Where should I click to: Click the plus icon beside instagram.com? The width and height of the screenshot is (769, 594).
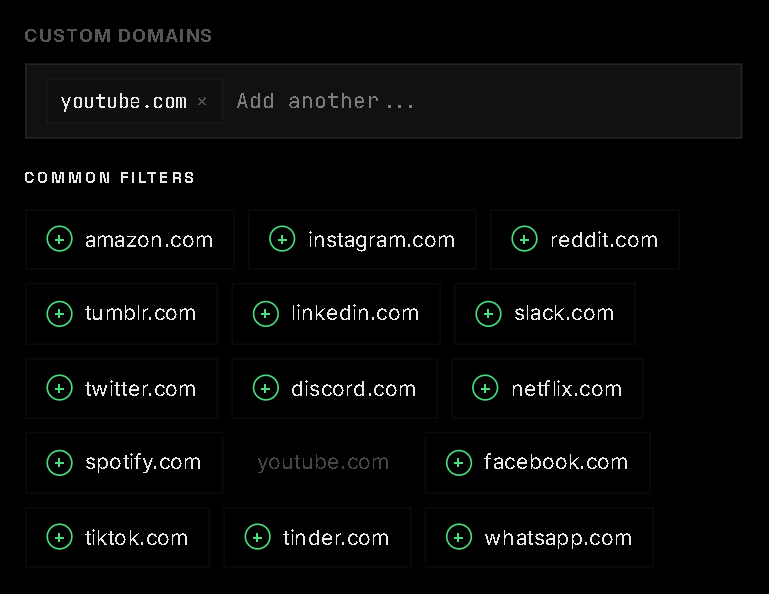pos(282,239)
